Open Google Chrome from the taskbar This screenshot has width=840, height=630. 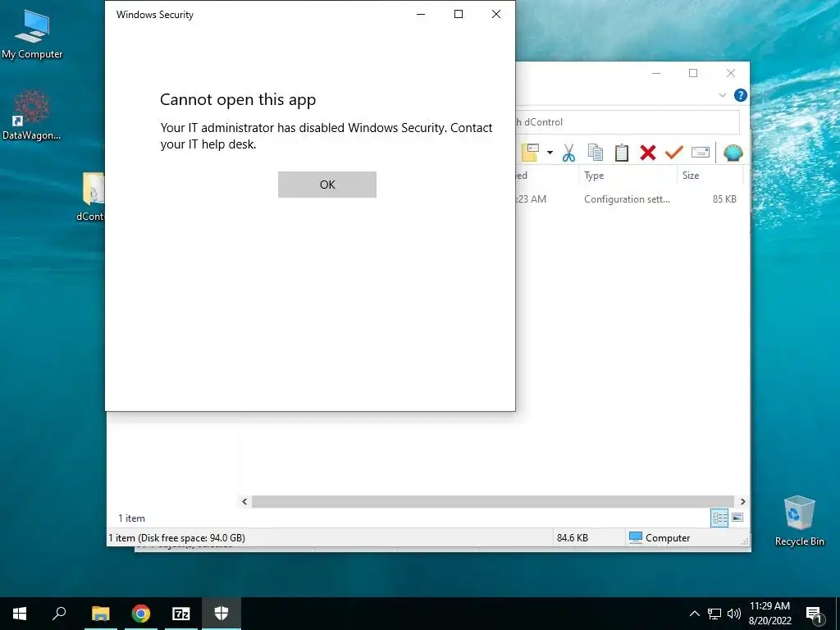click(140, 614)
